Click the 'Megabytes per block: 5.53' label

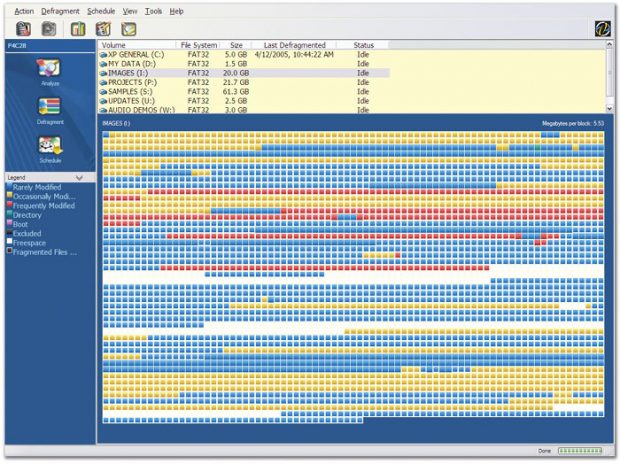pos(573,123)
